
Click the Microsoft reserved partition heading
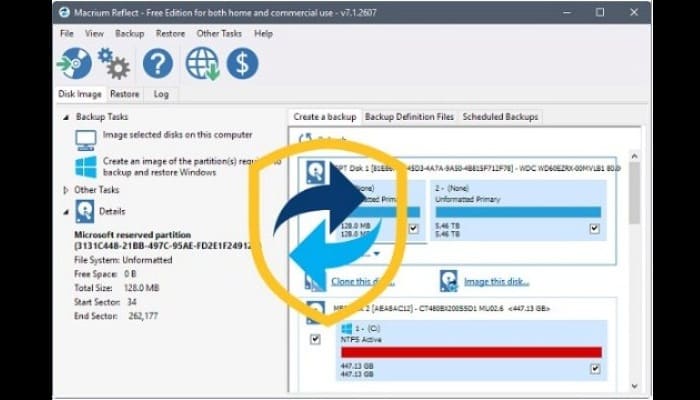point(133,235)
